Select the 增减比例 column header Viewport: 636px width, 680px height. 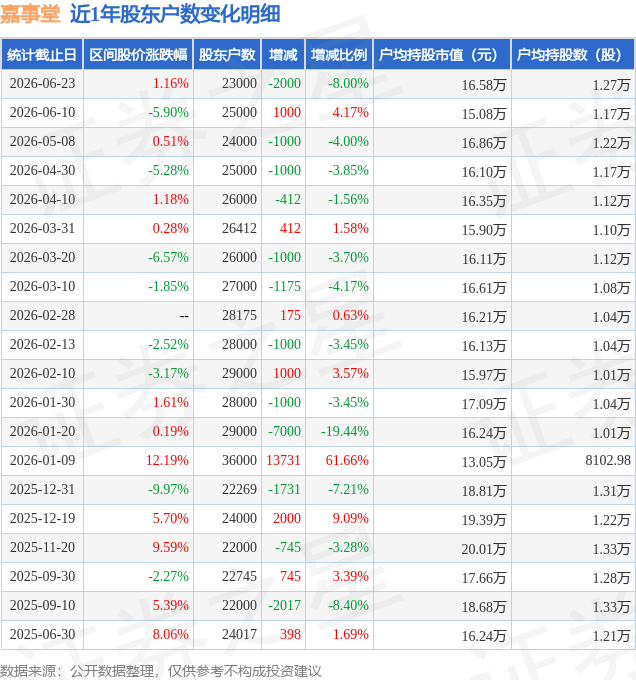339,55
